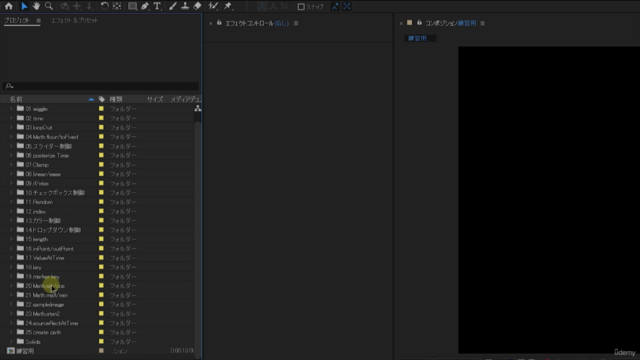Click the 練習用 composition name link
Image resolution: width=640 pixels, height=360 pixels.
[467, 23]
